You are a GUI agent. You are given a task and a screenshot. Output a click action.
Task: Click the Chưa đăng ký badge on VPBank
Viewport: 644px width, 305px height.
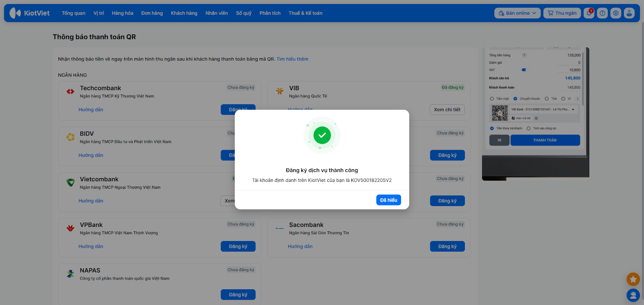241,224
